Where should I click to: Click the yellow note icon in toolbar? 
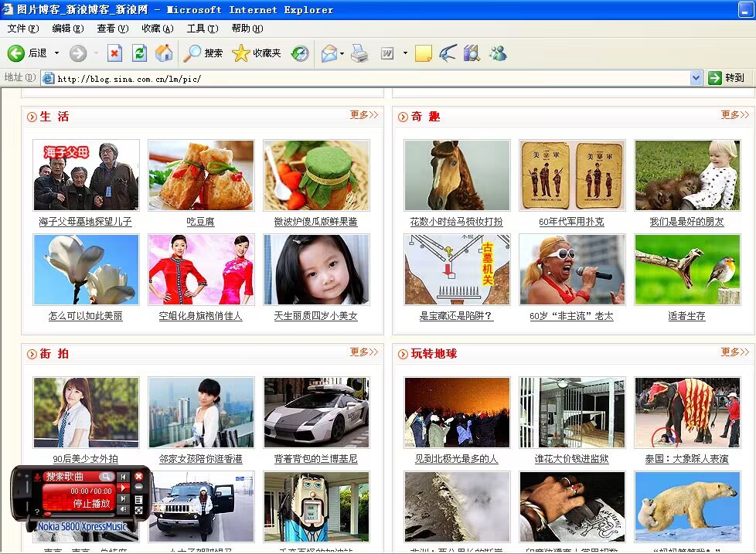click(423, 53)
